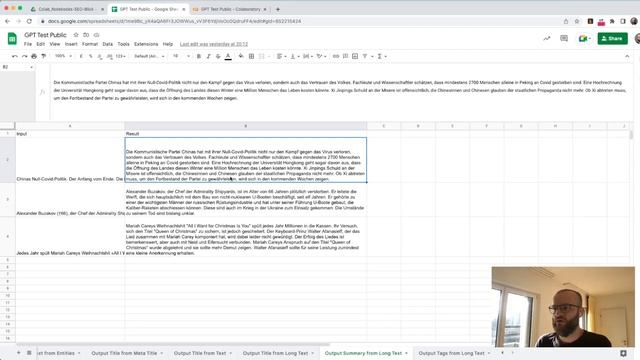Open the text color picker

pyautogui.click(x=228, y=56)
